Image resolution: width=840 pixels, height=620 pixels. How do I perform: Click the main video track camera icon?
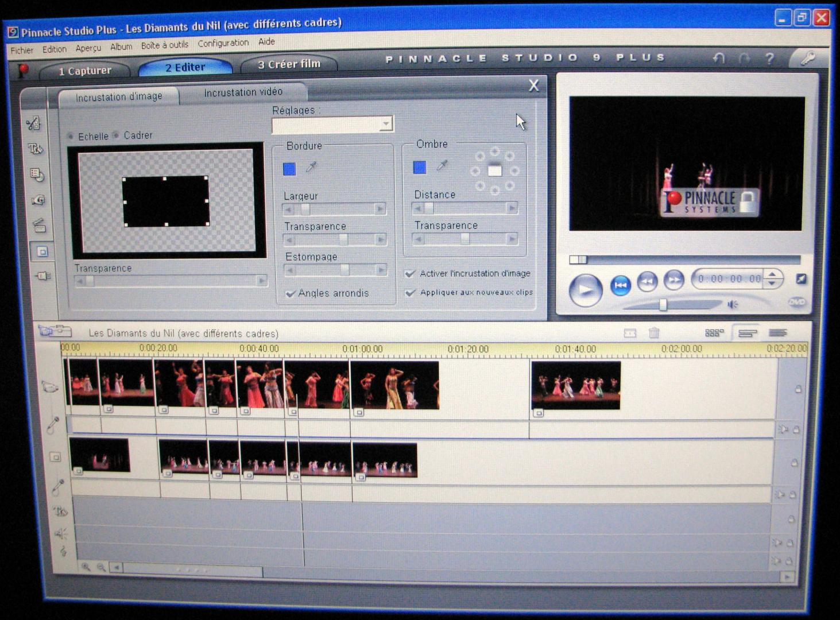click(x=50, y=387)
